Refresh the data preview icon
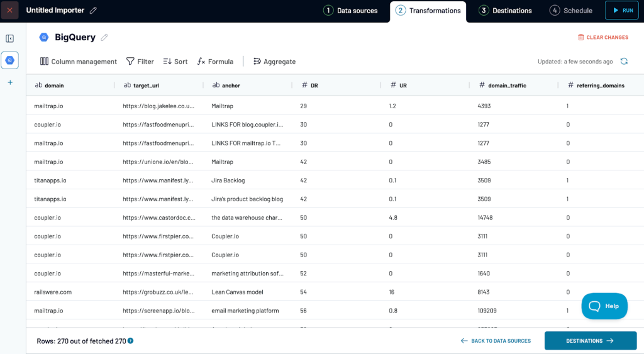Screen dimensions: 644x354 coord(624,61)
